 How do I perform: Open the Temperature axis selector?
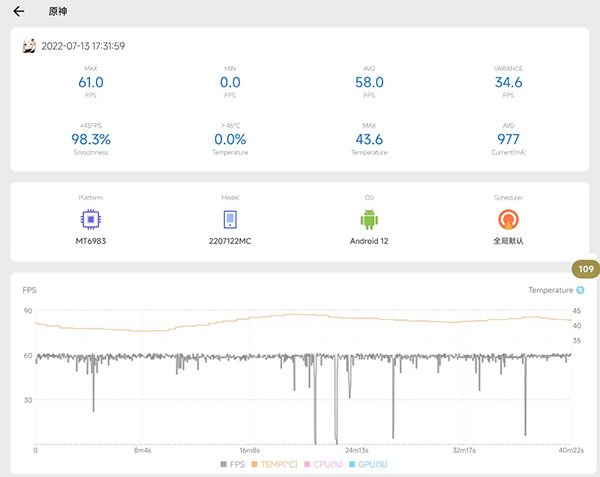point(551,290)
